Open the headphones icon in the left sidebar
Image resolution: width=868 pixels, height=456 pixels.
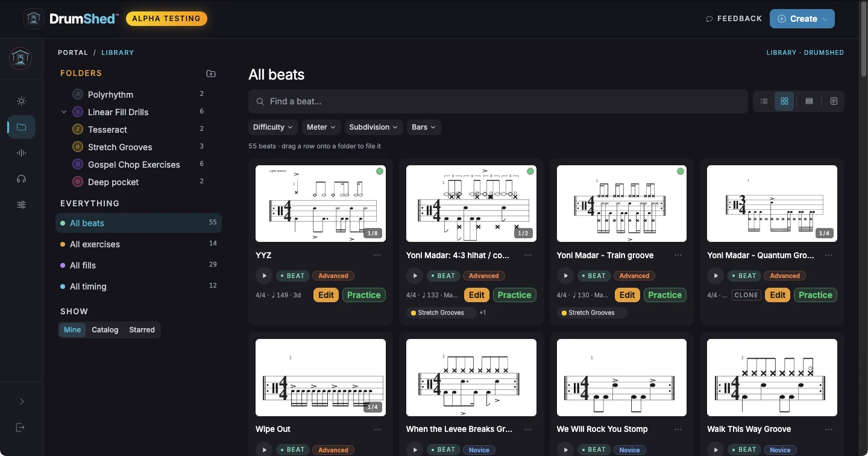click(x=21, y=179)
